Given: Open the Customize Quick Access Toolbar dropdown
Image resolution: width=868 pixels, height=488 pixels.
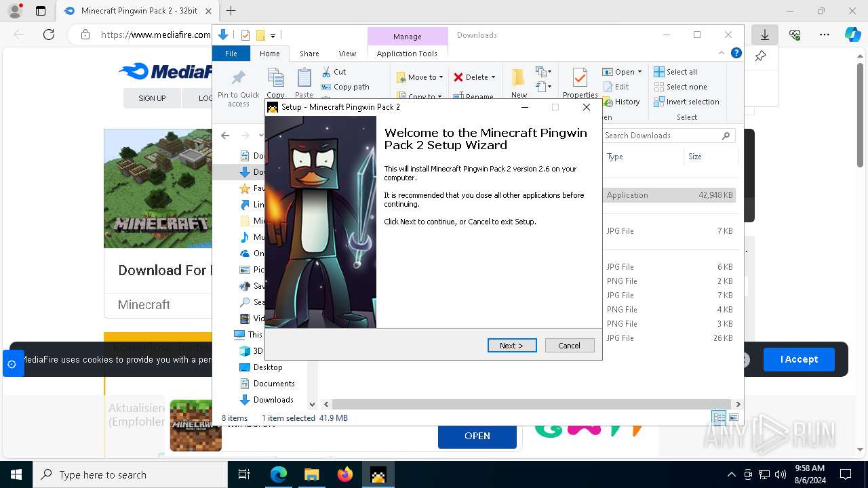Looking at the screenshot, I should click(x=273, y=35).
